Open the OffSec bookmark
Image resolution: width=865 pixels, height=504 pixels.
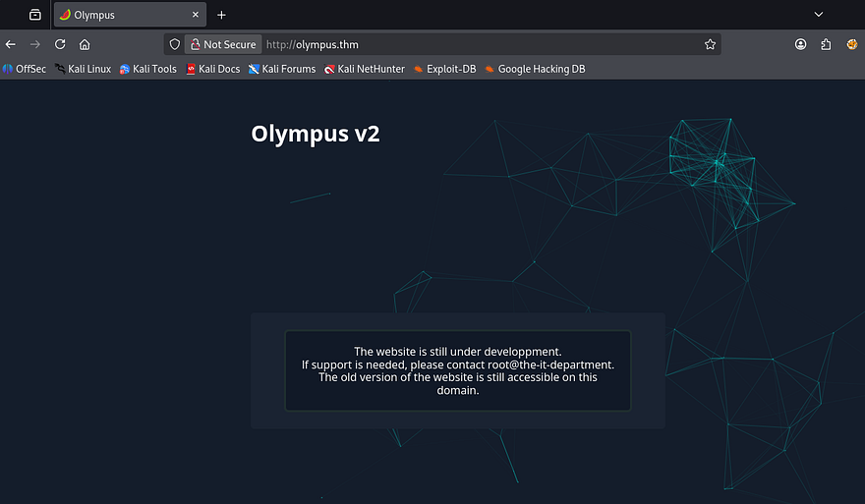tap(25, 69)
